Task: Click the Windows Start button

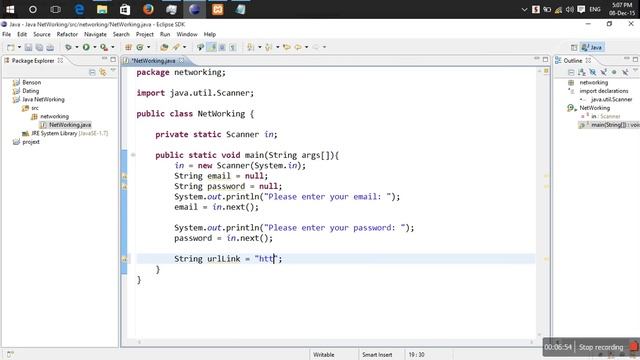Action: pos(10,9)
